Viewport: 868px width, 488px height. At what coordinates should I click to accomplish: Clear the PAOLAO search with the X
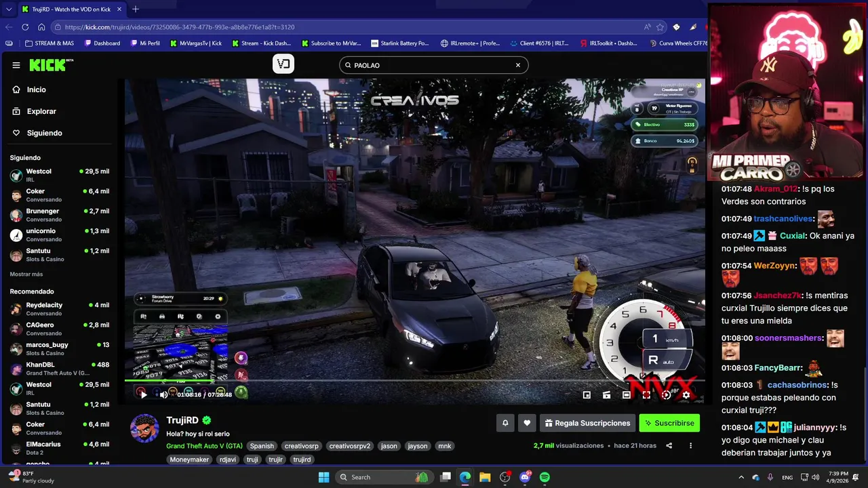[x=518, y=65]
